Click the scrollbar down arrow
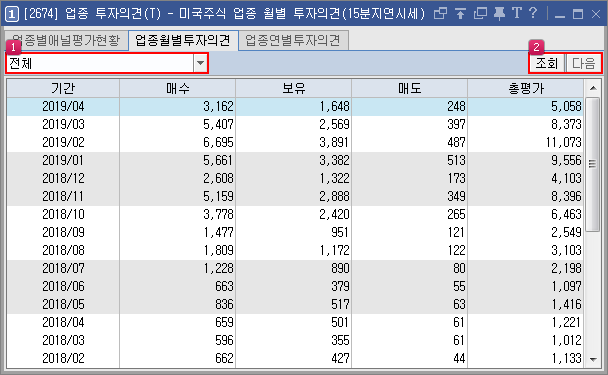 click(593, 359)
